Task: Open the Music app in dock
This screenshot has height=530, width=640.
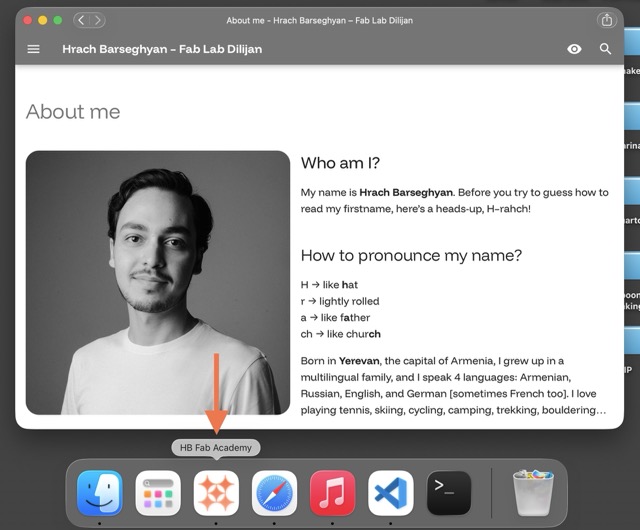Action: click(332, 493)
